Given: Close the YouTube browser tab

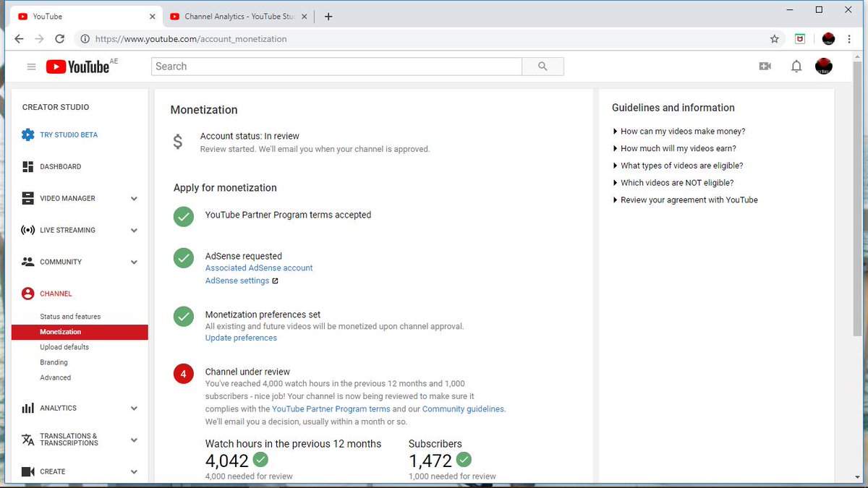Looking at the screenshot, I should (152, 17).
